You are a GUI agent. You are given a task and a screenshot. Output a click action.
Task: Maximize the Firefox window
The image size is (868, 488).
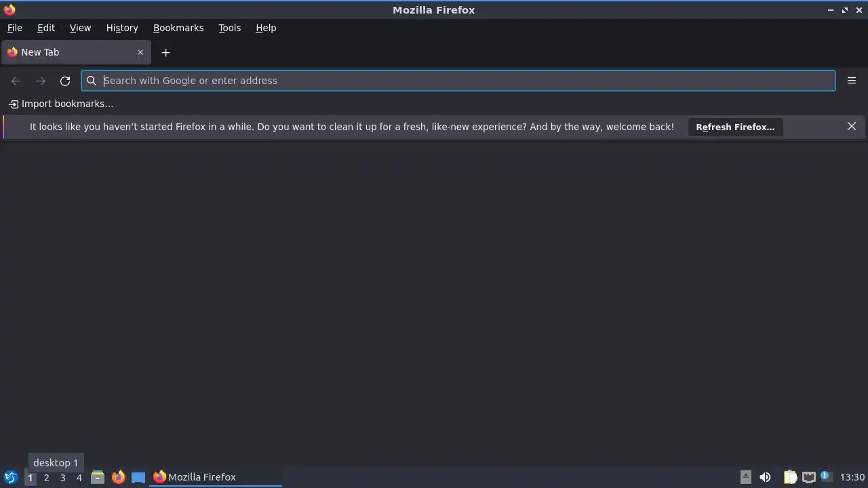pos(845,10)
